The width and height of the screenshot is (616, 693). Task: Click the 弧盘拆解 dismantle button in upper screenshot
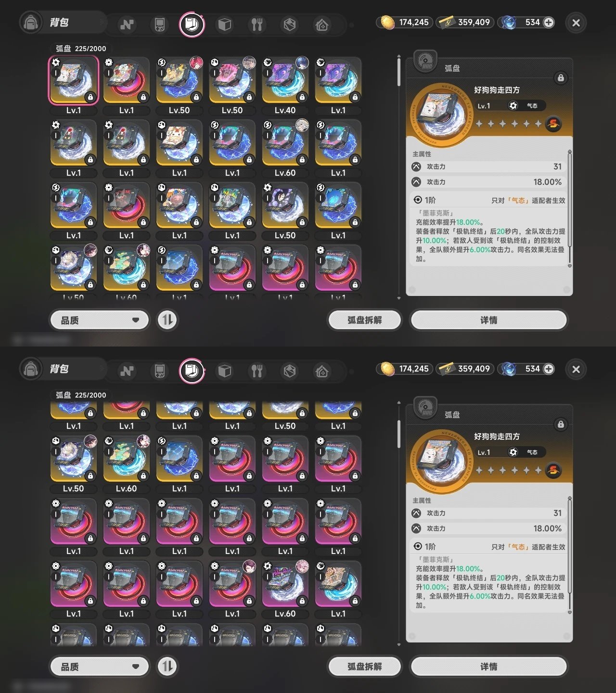coord(364,320)
